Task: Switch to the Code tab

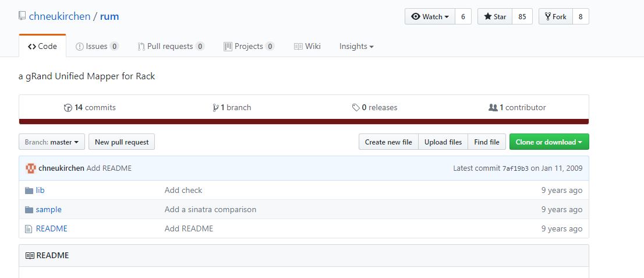Action: tap(43, 46)
